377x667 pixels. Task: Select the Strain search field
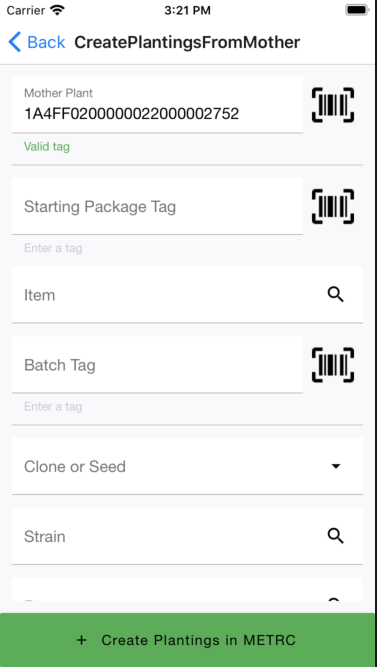187,536
